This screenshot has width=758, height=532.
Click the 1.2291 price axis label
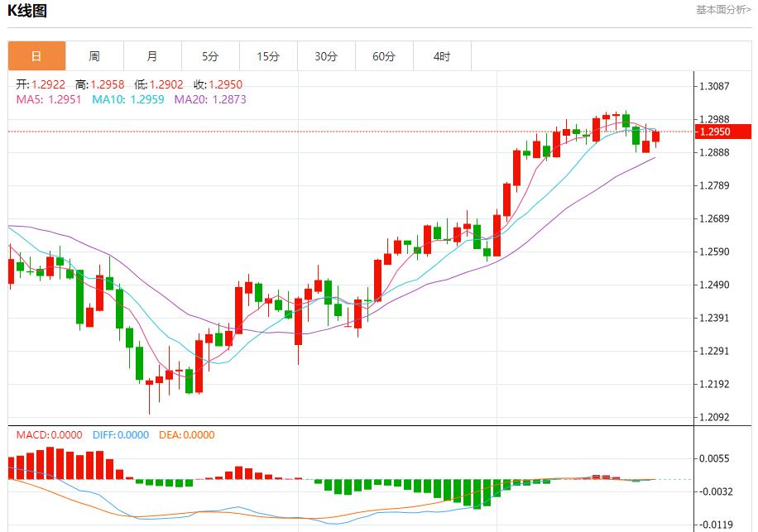[x=714, y=351]
